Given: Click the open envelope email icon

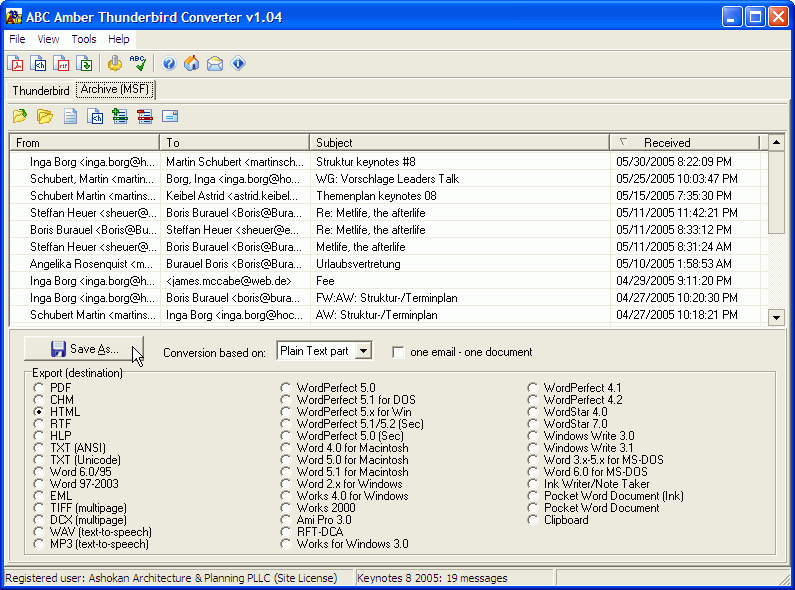Looking at the screenshot, I should (x=215, y=64).
